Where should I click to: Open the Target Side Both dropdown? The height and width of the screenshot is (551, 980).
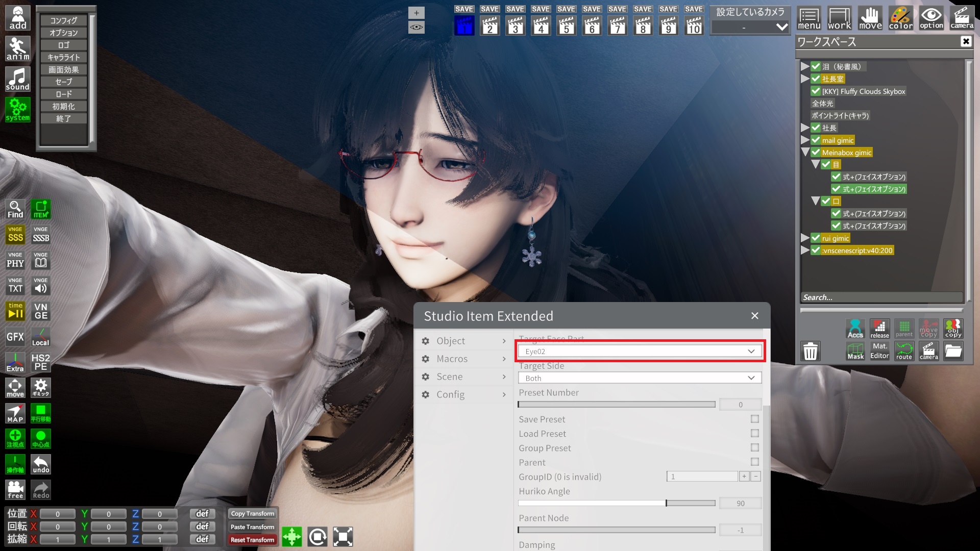[x=640, y=378]
